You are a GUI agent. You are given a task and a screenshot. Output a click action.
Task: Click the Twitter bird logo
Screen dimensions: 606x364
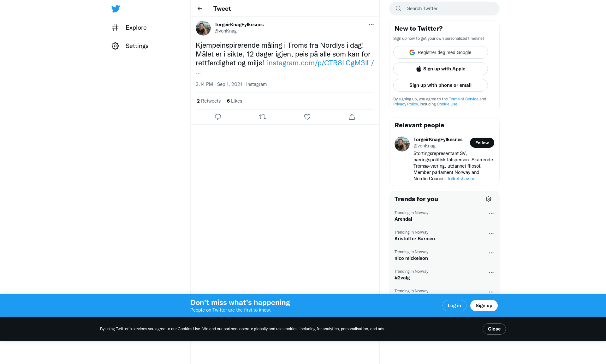(x=116, y=9)
